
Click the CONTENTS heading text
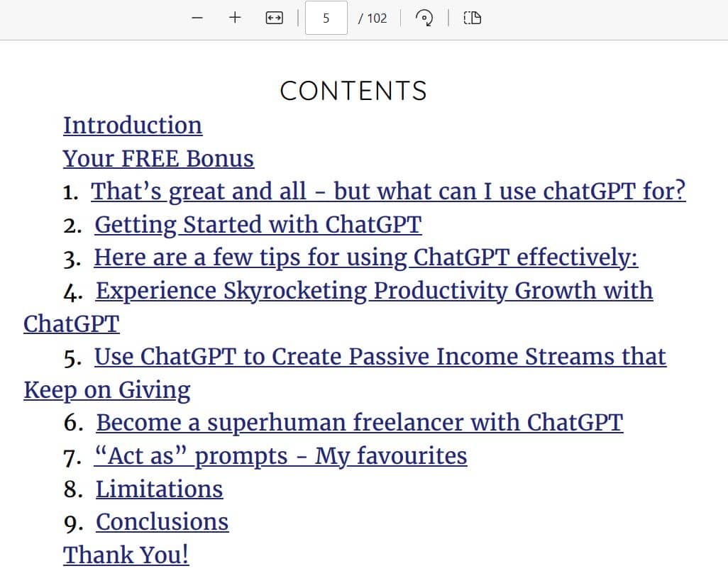coord(353,91)
